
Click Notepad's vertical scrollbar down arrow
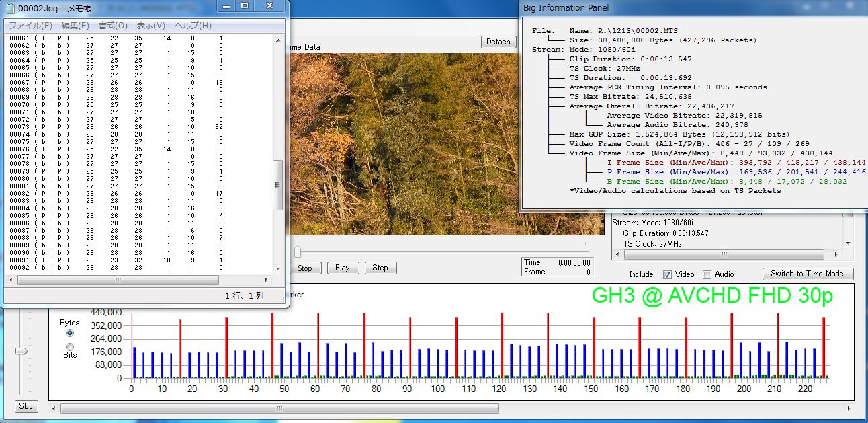tap(279, 268)
